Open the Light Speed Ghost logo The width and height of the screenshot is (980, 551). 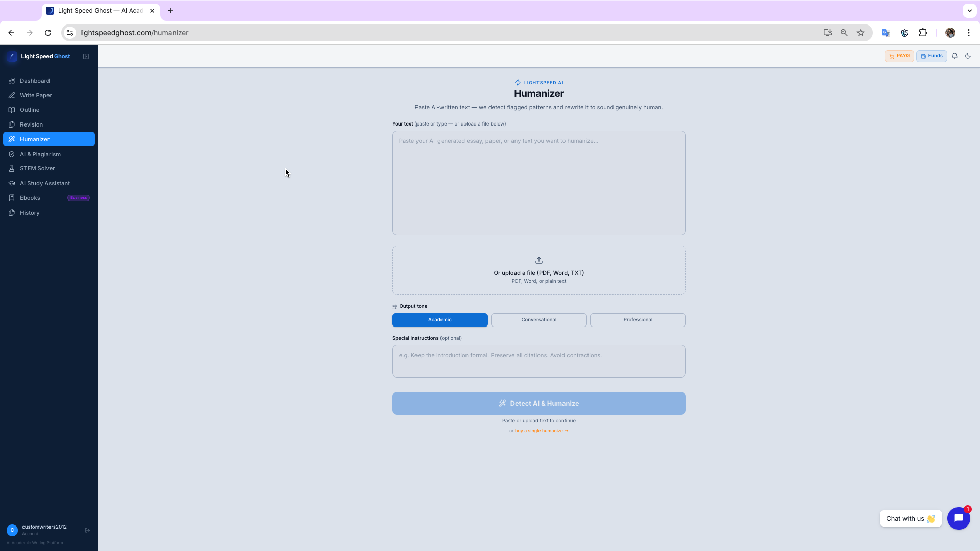[x=39, y=56]
